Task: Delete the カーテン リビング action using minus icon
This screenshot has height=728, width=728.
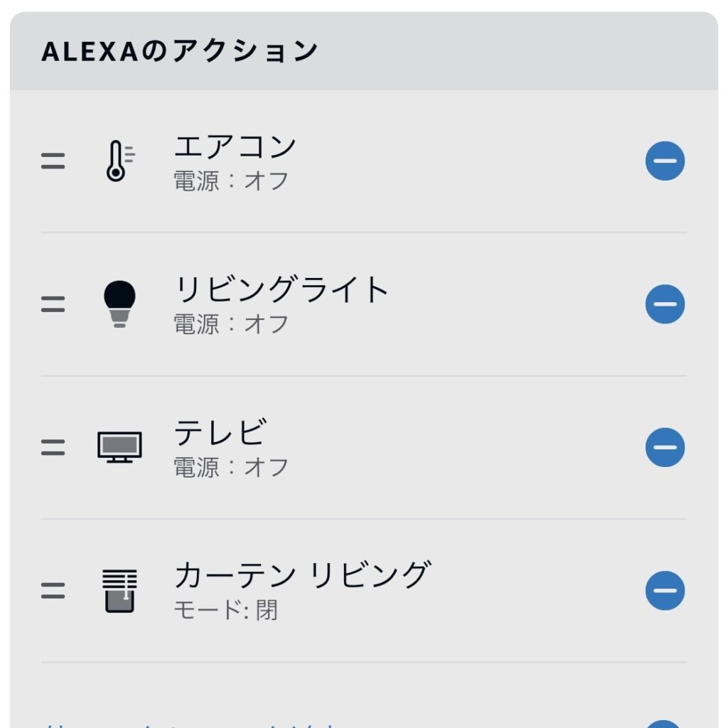Action: (x=665, y=591)
